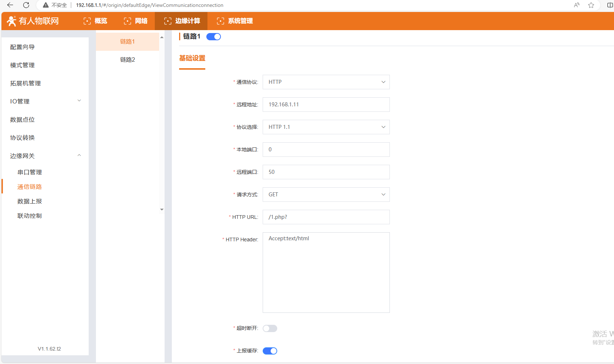Image resolution: width=614 pixels, height=364 pixels.
Task: Open the 通信协议 HTTP dropdown
Action: click(x=326, y=82)
